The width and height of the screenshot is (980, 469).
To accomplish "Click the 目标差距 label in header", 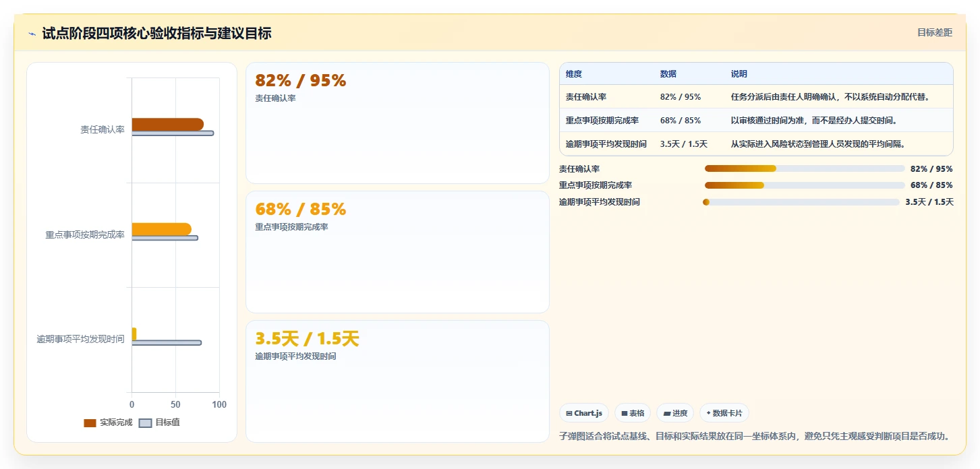I will [x=934, y=32].
